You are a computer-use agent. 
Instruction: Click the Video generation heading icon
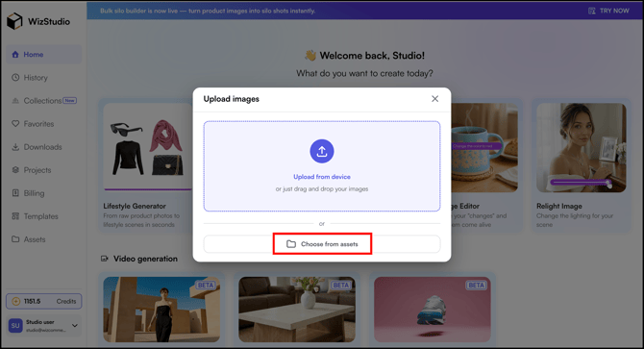[105, 259]
